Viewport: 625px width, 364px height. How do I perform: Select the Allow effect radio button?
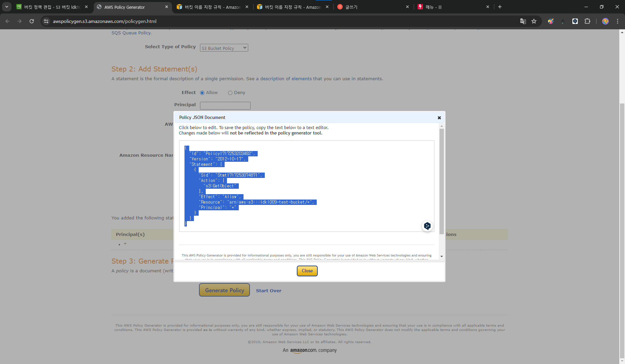pos(202,93)
